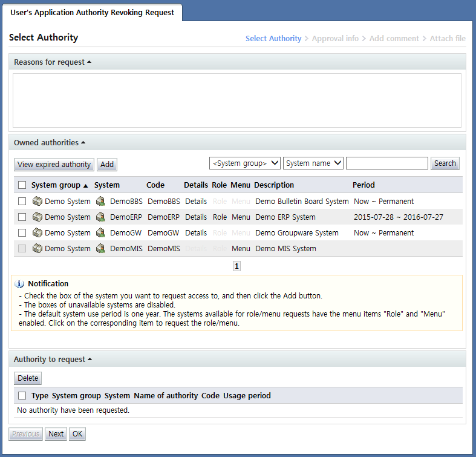
Task: Click the DemoBBS system icon
Action: (x=100, y=202)
